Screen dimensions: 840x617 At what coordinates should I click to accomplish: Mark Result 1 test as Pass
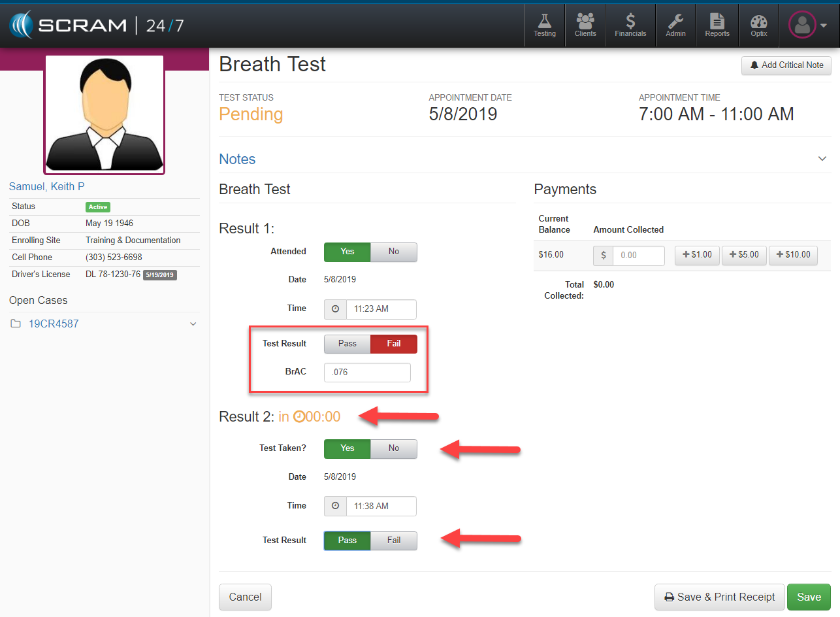(347, 344)
